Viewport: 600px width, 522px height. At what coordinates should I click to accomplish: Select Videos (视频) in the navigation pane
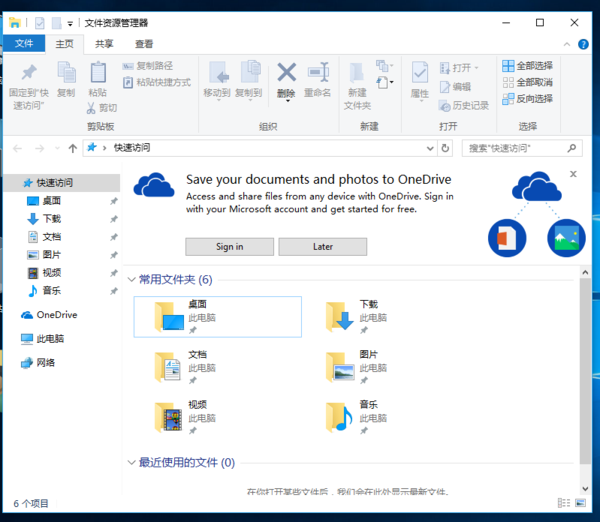[x=62, y=272]
